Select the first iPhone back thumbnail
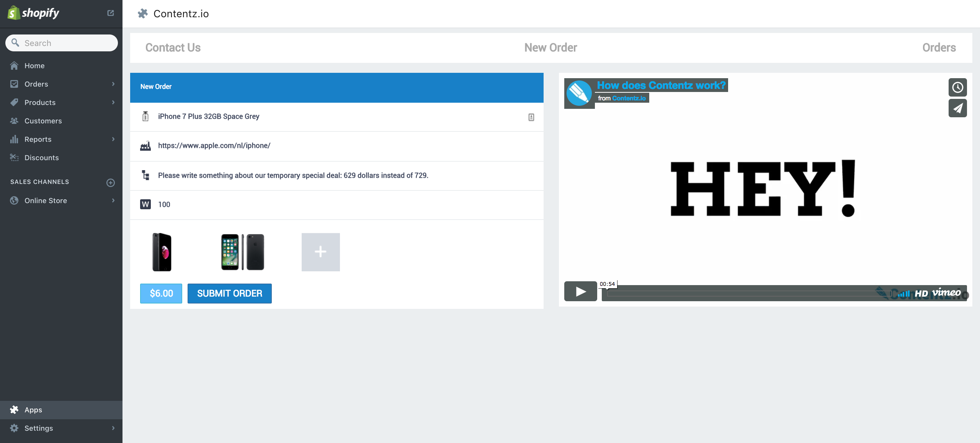The image size is (980, 443). click(162, 252)
